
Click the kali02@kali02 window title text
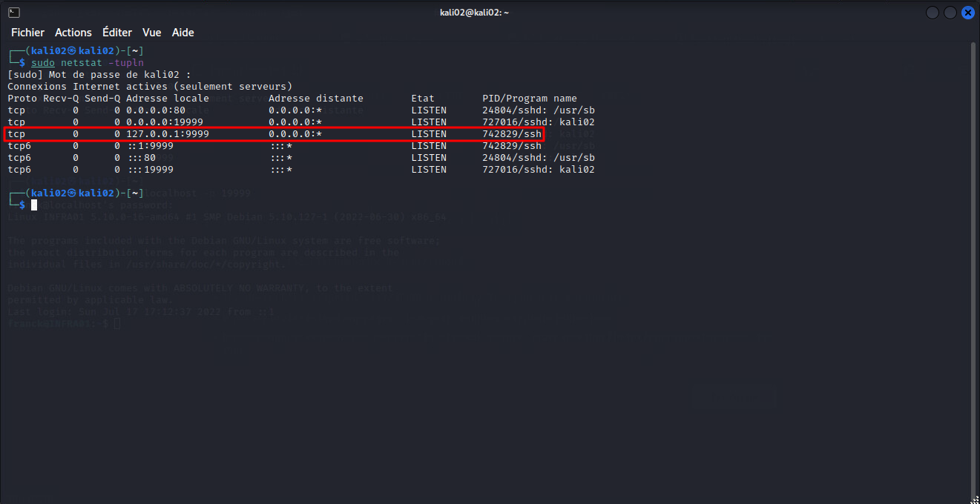(474, 13)
